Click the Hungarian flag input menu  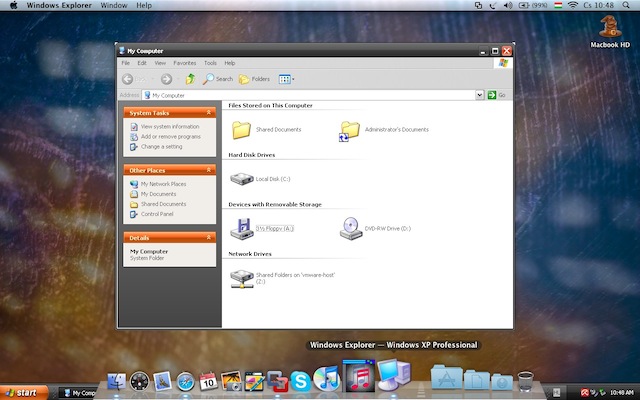click(x=558, y=5)
